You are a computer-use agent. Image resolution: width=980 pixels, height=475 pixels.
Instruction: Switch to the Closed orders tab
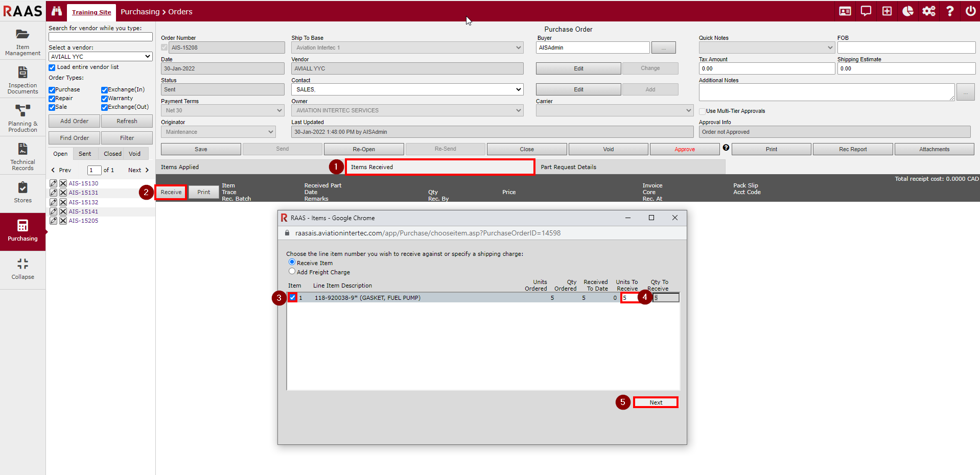click(112, 154)
